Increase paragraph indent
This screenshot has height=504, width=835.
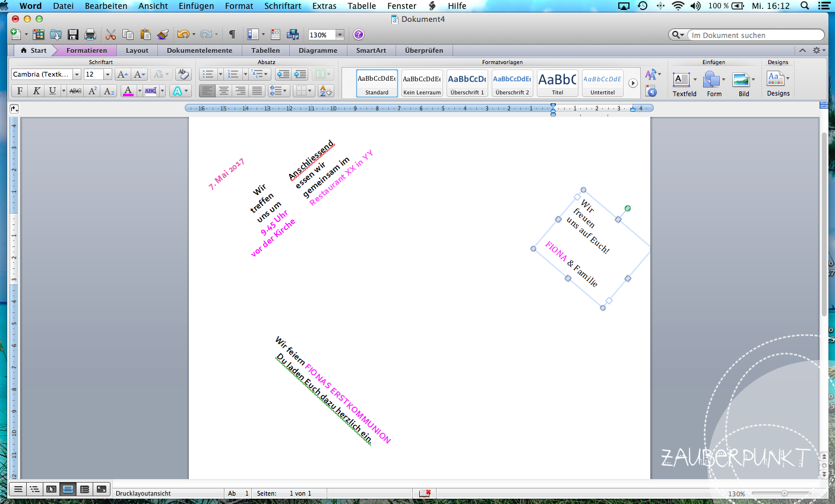coord(301,74)
